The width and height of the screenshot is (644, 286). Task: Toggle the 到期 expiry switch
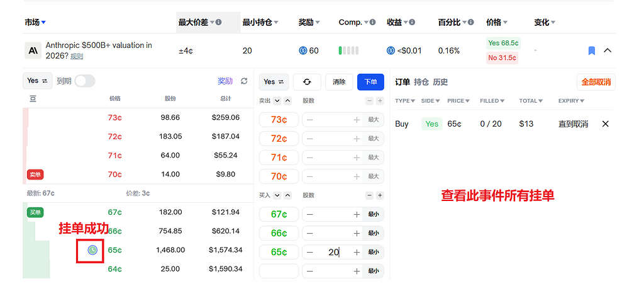click(x=85, y=81)
